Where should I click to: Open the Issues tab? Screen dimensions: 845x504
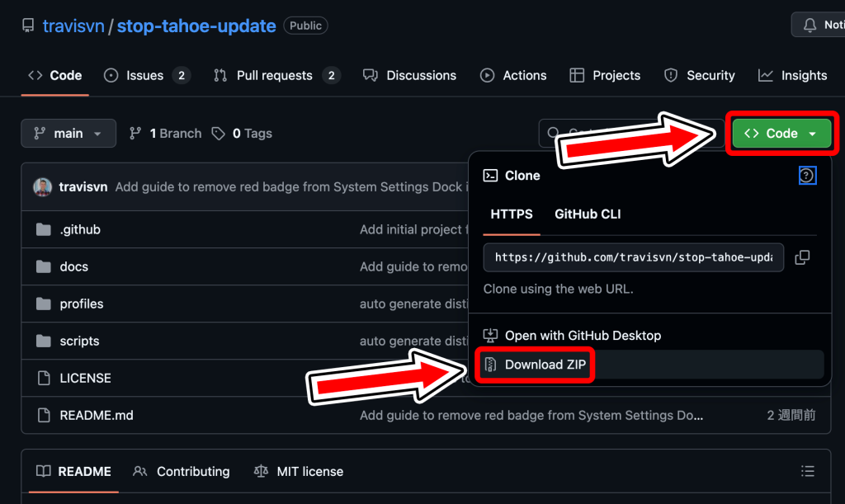pyautogui.click(x=145, y=75)
